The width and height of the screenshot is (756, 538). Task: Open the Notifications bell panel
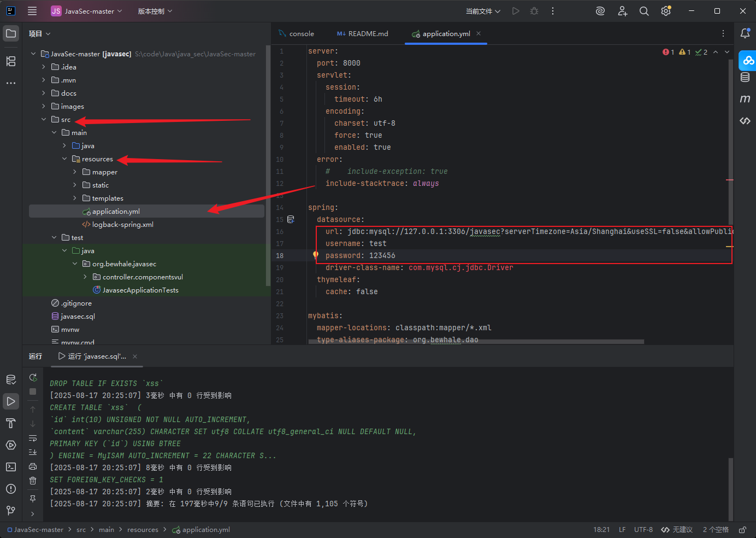pyautogui.click(x=745, y=33)
